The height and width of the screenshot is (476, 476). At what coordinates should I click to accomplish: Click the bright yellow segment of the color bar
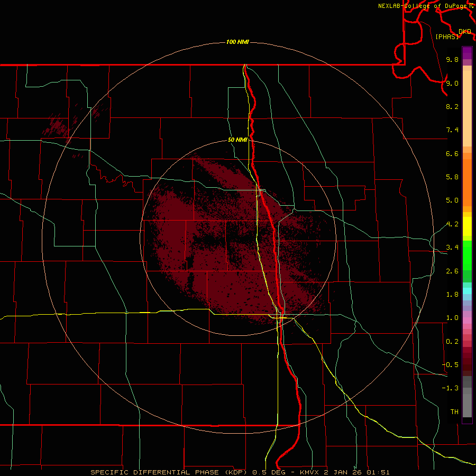click(467, 226)
